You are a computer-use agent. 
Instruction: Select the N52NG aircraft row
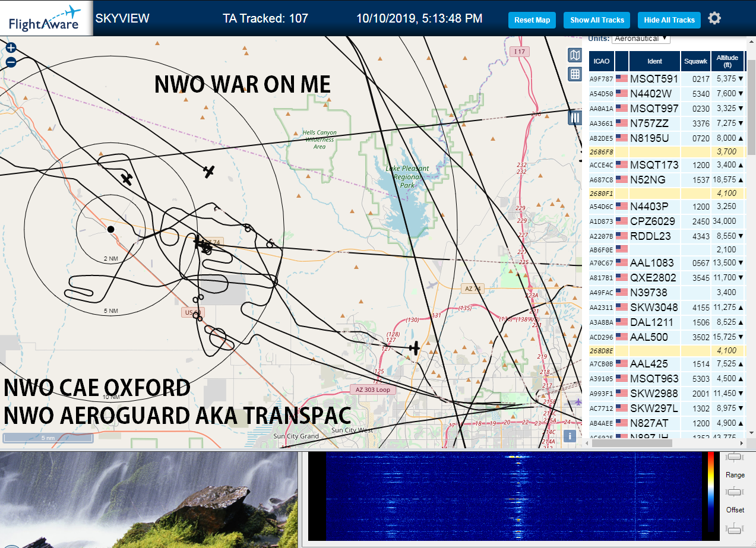[666, 179]
